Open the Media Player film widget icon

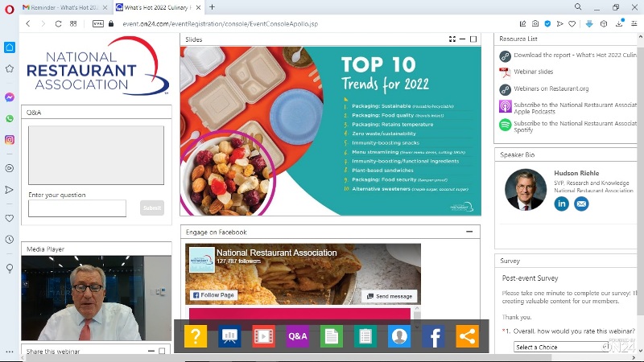pyautogui.click(x=264, y=336)
